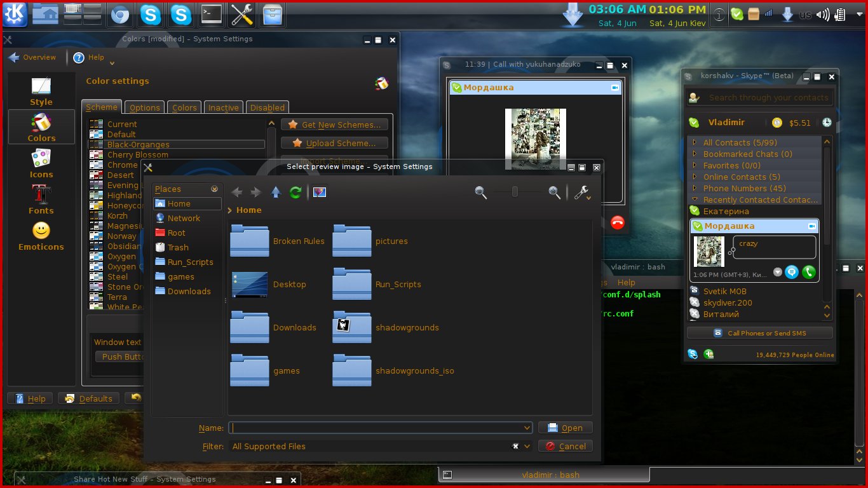
Task: Select Root in the Places panel
Action: [x=187, y=233]
